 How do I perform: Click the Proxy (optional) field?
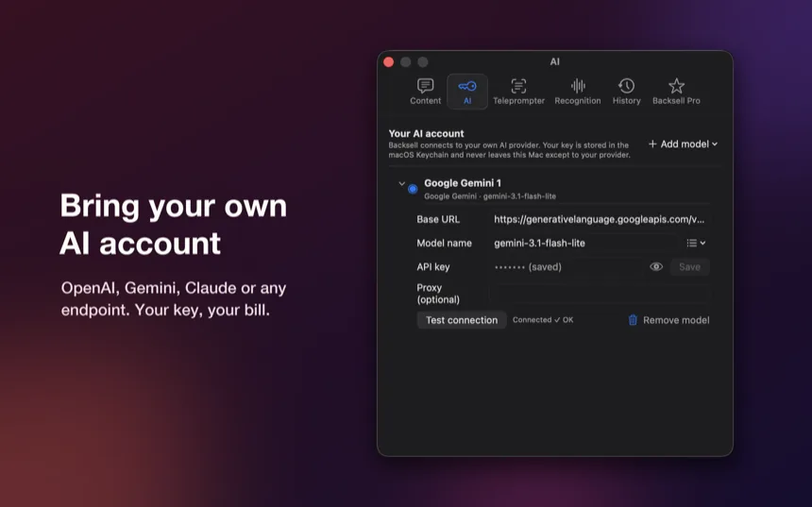pos(600,294)
